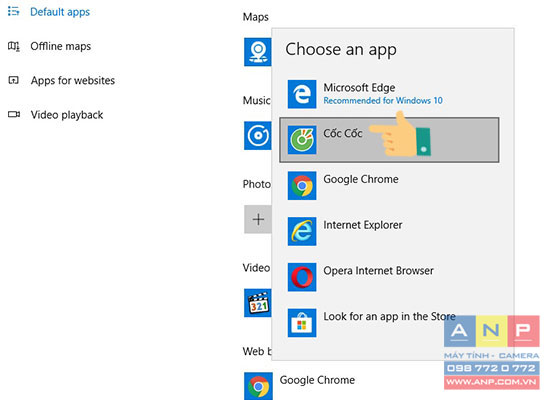Image resolution: width=550 pixels, height=400 pixels.
Task: Click the Video playback camera icon
Action: tap(14, 114)
